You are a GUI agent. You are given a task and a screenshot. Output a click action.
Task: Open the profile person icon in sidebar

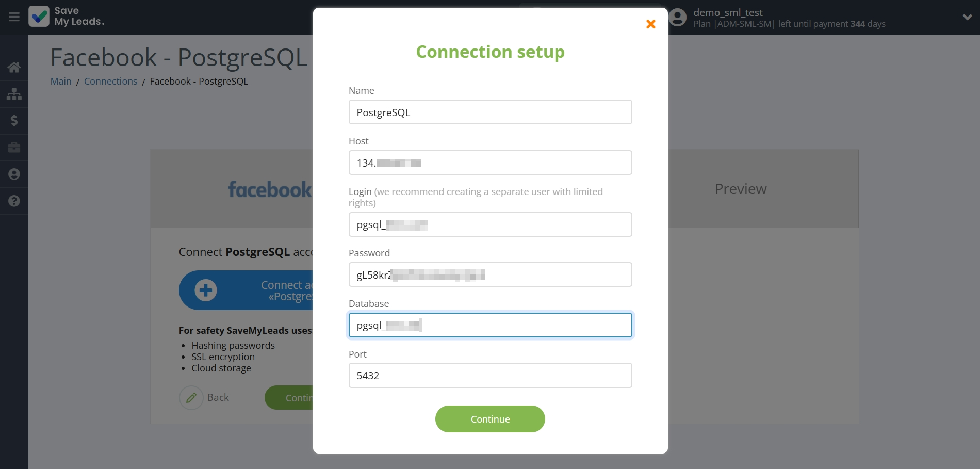[14, 174]
